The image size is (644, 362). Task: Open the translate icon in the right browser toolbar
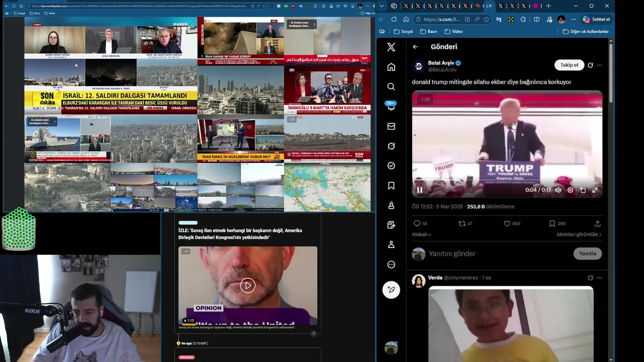click(x=499, y=19)
